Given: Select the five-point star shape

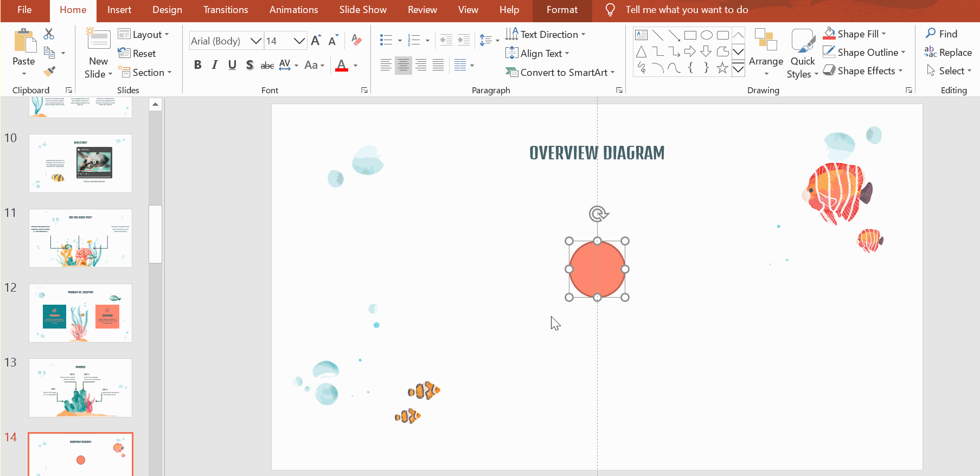Looking at the screenshot, I should pos(722,68).
